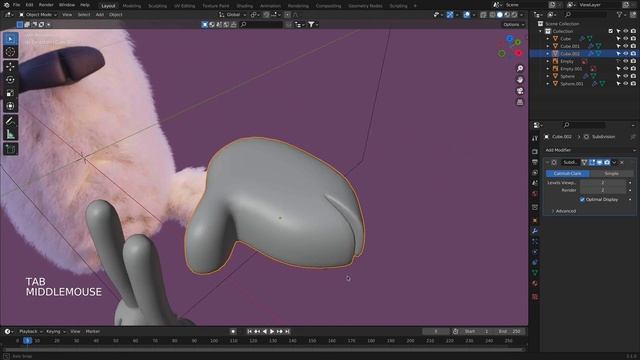This screenshot has width=640, height=360.
Task: Expand the Empty tree item
Action: pyautogui.click(x=548, y=61)
